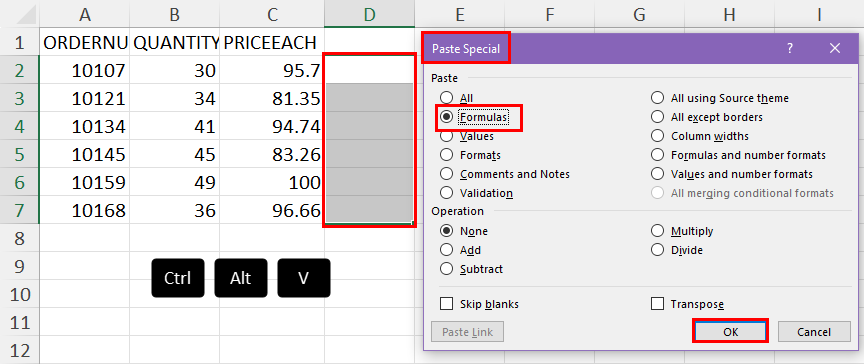Select cell containing 10107
Viewport: 864px width, 364px height.
pos(85,70)
